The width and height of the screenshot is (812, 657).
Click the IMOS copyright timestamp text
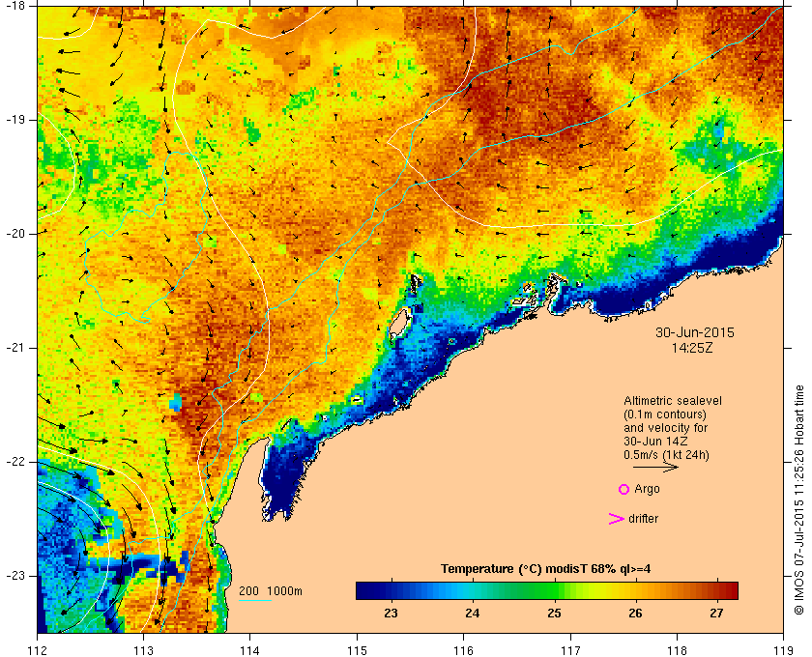(x=799, y=500)
